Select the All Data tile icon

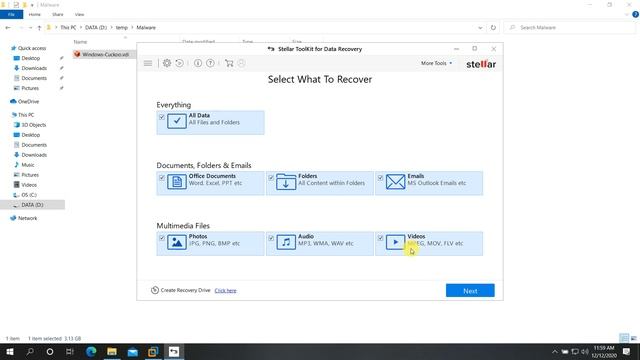(x=177, y=121)
